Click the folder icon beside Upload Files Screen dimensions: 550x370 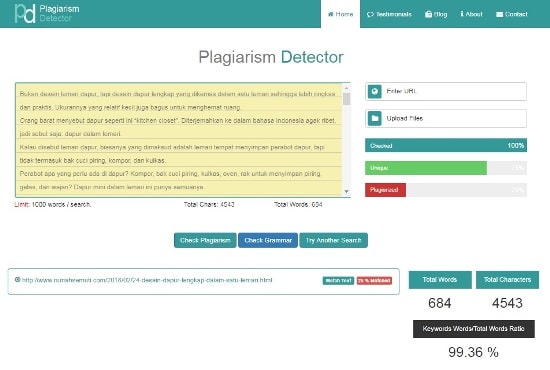pos(375,119)
